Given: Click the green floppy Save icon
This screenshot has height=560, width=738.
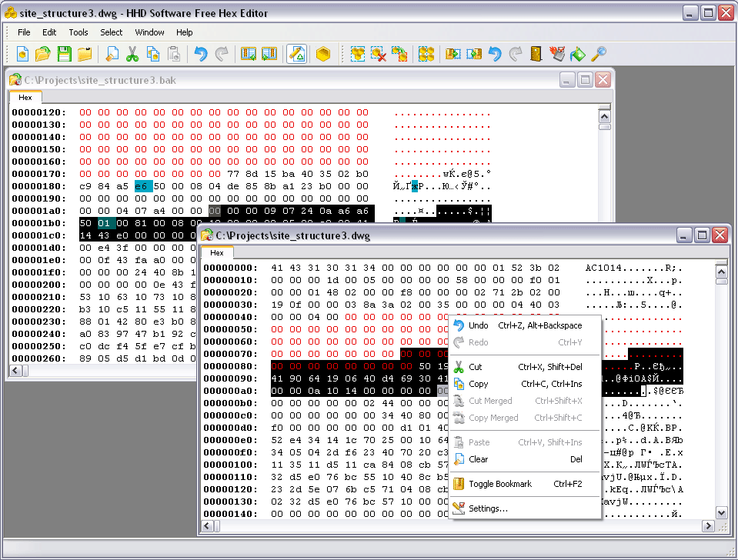Looking at the screenshot, I should click(x=64, y=54).
